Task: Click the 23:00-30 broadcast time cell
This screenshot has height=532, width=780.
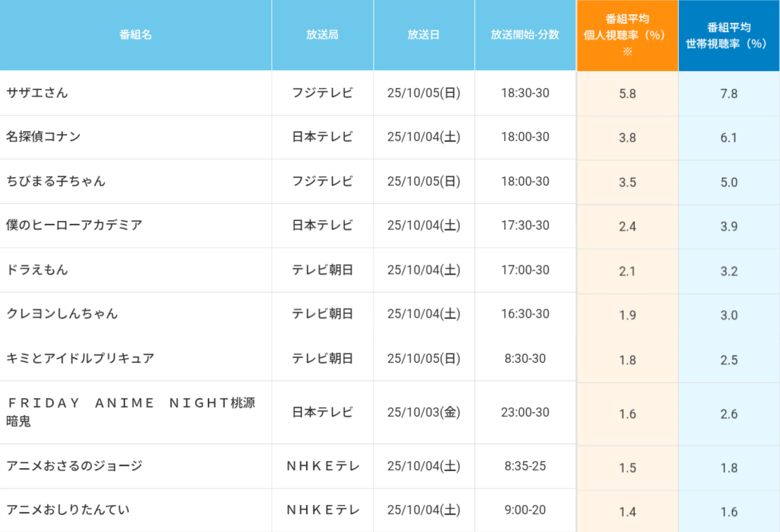Action: (x=525, y=412)
